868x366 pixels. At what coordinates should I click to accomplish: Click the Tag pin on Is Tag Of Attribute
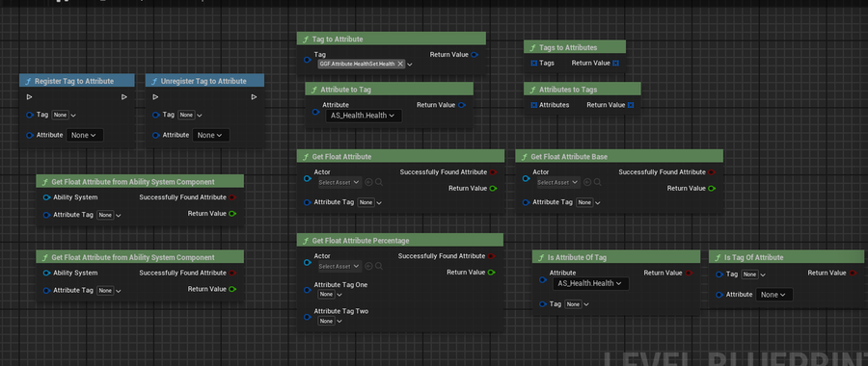(719, 274)
